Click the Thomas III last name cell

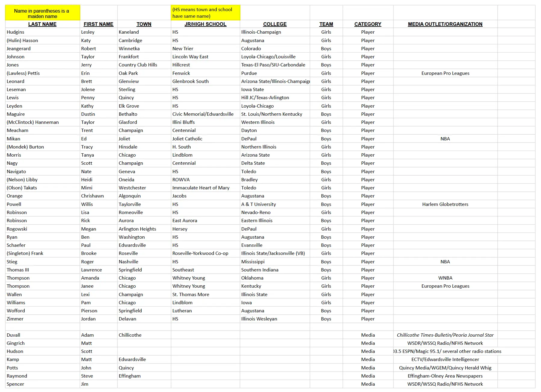18,270
